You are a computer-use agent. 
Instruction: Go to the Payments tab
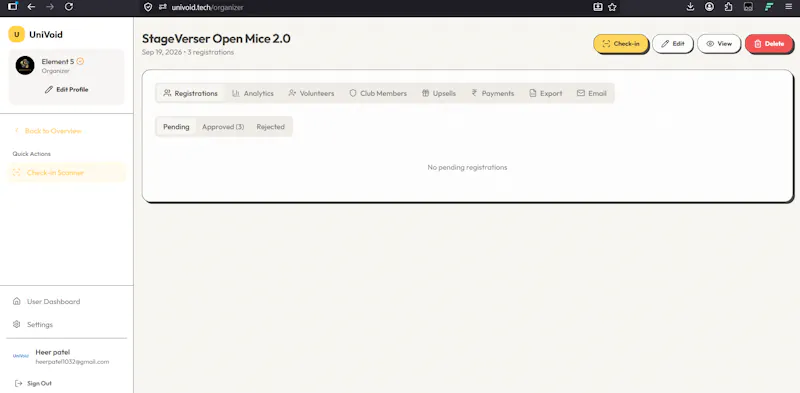(493, 93)
